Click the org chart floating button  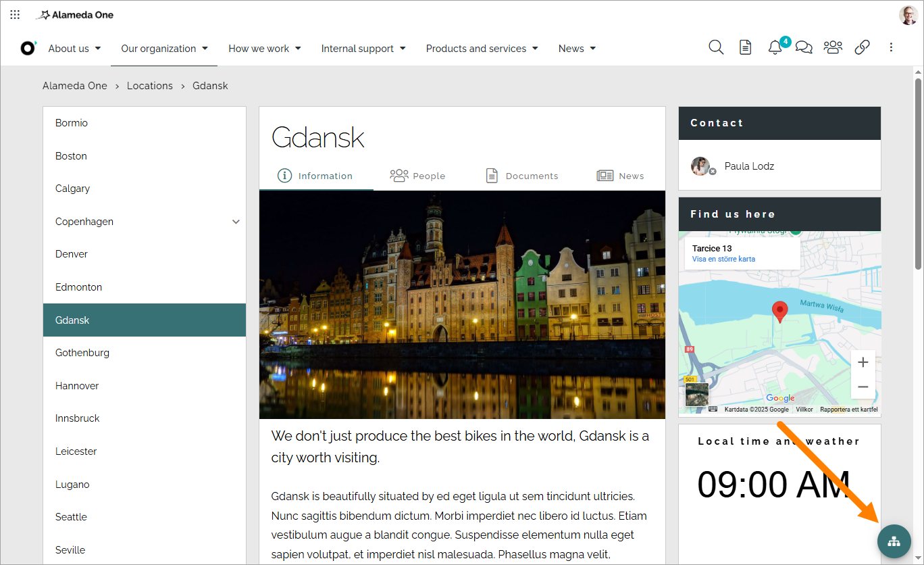[894, 541]
